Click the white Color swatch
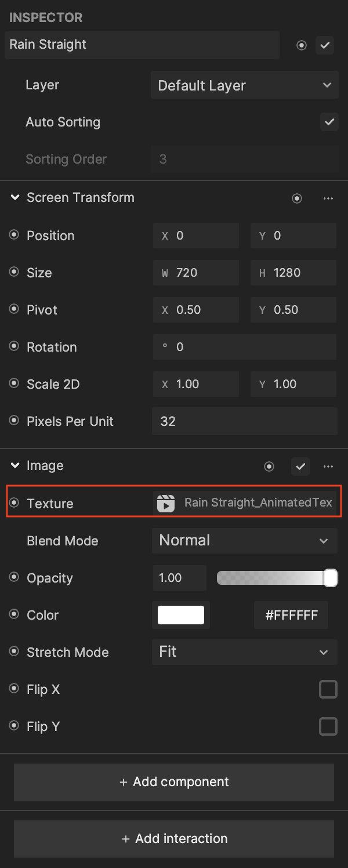Viewport: 348px width, 868px height. [x=181, y=615]
